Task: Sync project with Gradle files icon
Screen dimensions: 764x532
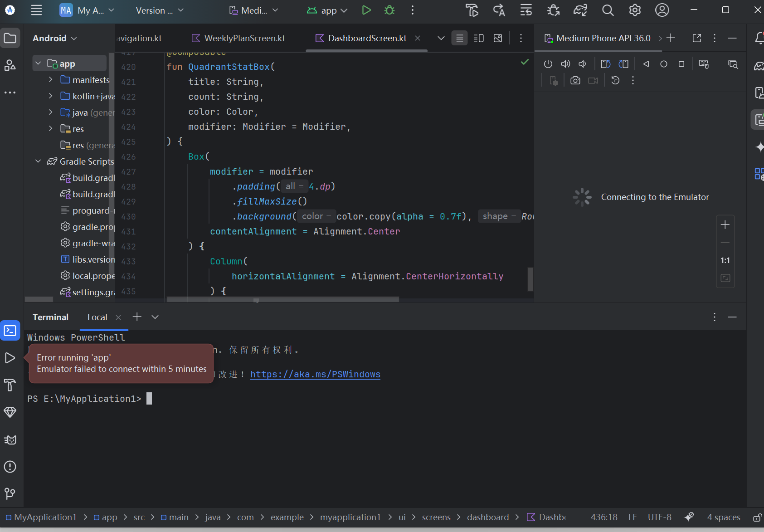Action: [580, 10]
